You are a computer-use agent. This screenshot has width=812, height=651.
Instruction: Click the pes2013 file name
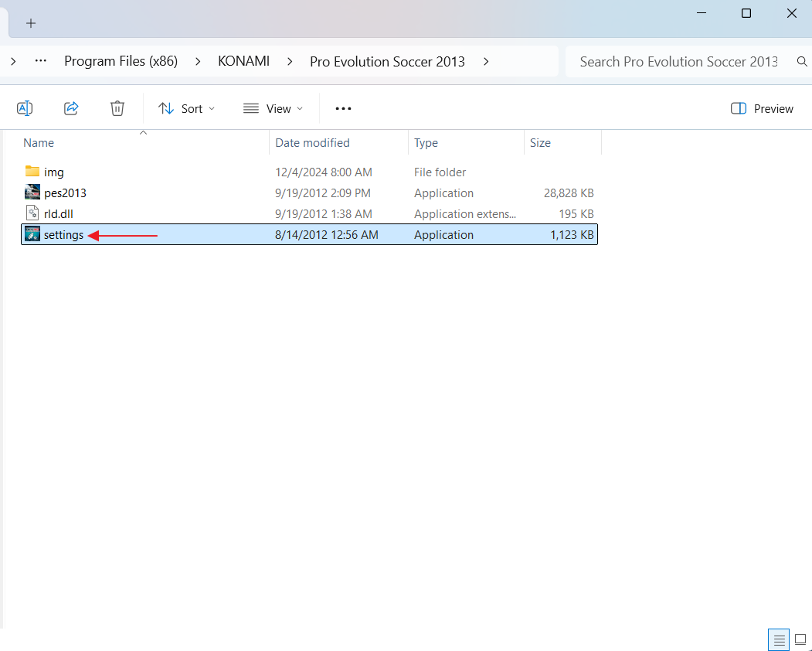tap(65, 193)
